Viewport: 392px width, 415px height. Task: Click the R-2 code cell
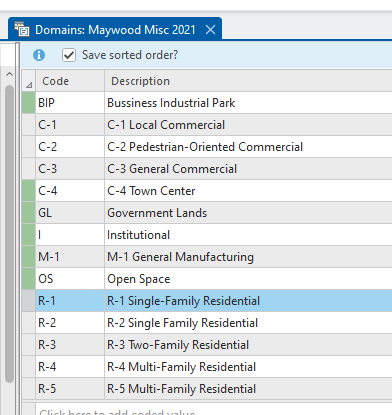70,323
